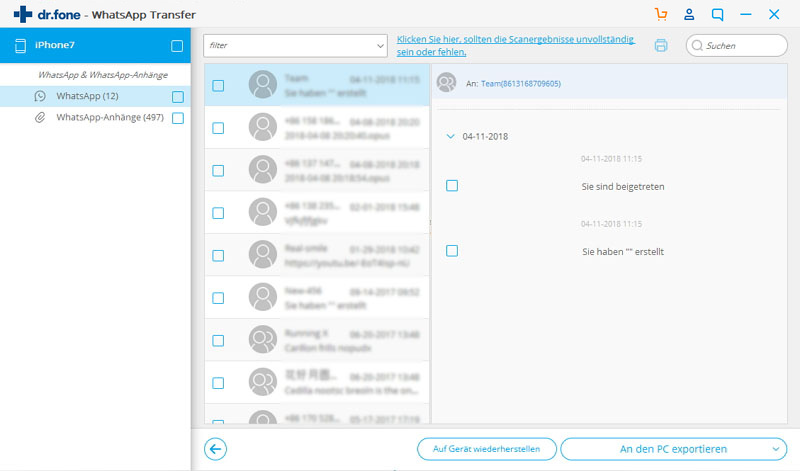Check the 'Sie haben "" erstellt' message checkbox
The image size is (800, 471).
click(452, 251)
